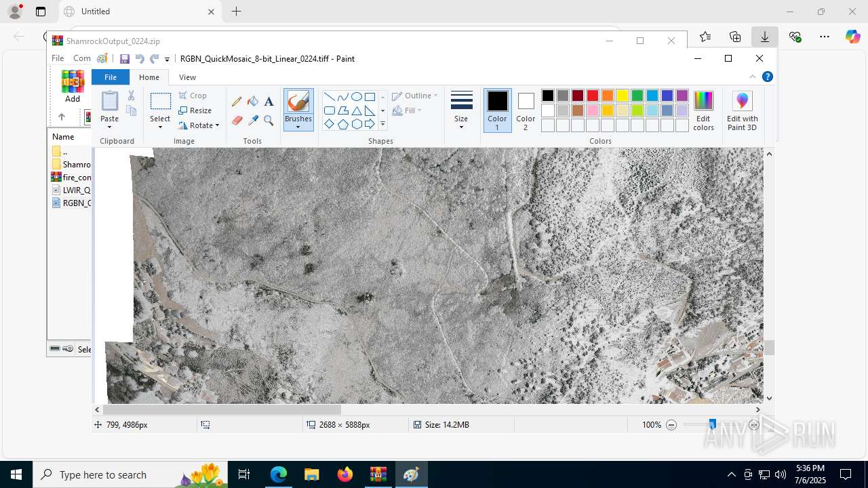
Task: Click the Save icon in quick access toolbar
Action: [x=125, y=59]
